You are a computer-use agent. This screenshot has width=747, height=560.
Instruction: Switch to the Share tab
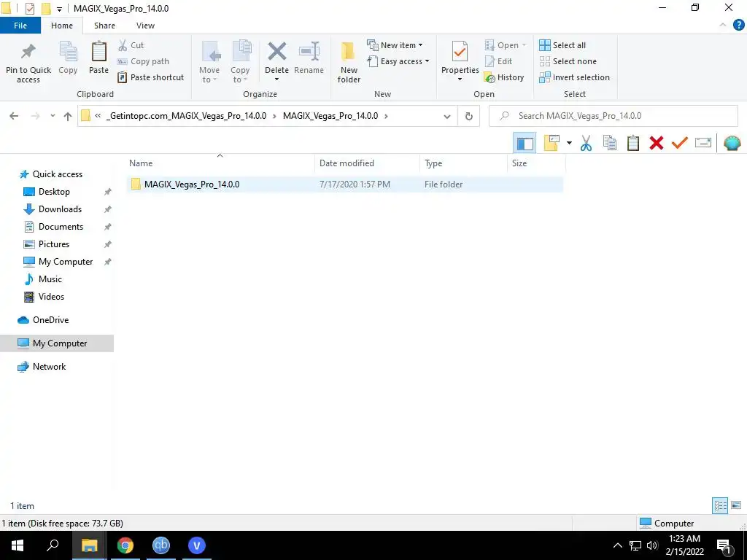pyautogui.click(x=104, y=26)
